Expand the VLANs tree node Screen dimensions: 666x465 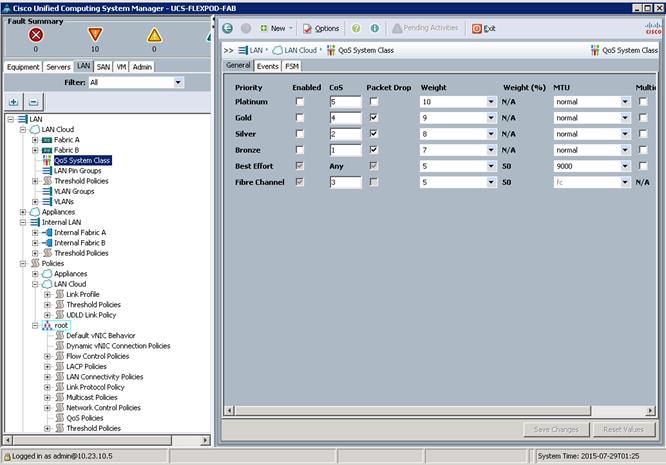(x=35, y=202)
